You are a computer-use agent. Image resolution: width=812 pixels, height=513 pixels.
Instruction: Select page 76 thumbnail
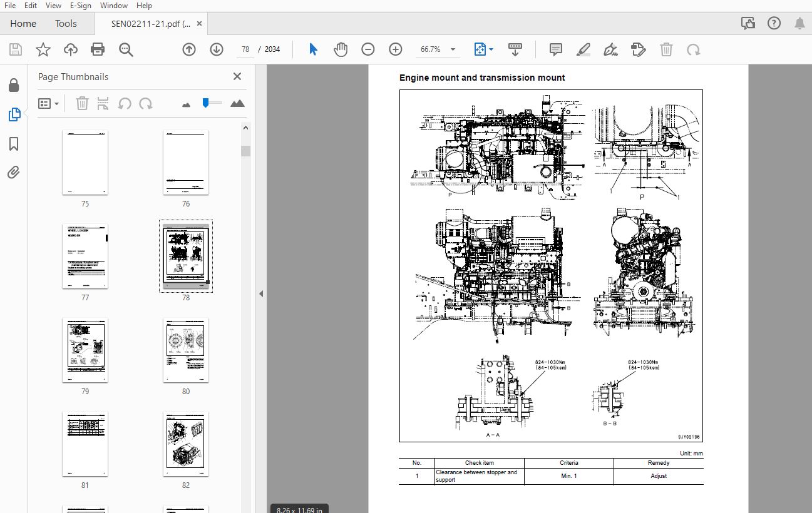186,163
